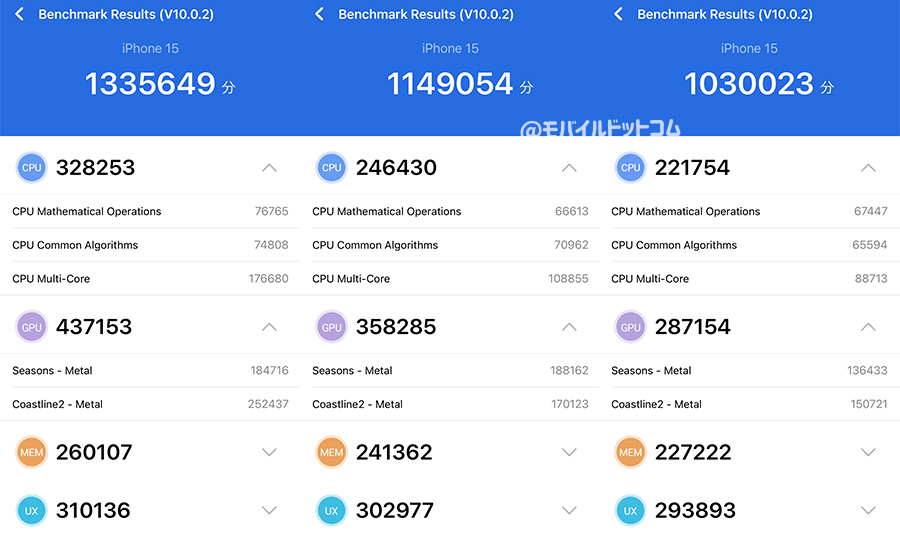900x539 pixels.
Task: Tap the CPU icon beside 246430
Action: click(331, 168)
